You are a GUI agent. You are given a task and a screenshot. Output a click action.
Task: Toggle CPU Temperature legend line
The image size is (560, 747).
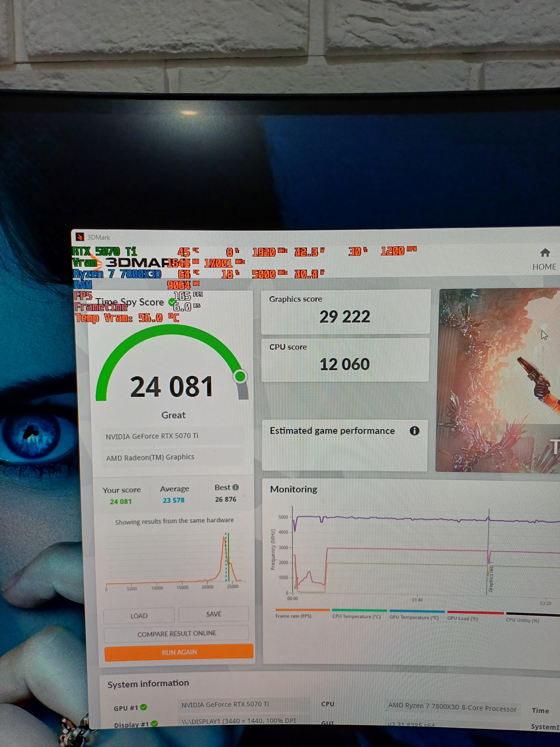pyautogui.click(x=357, y=616)
